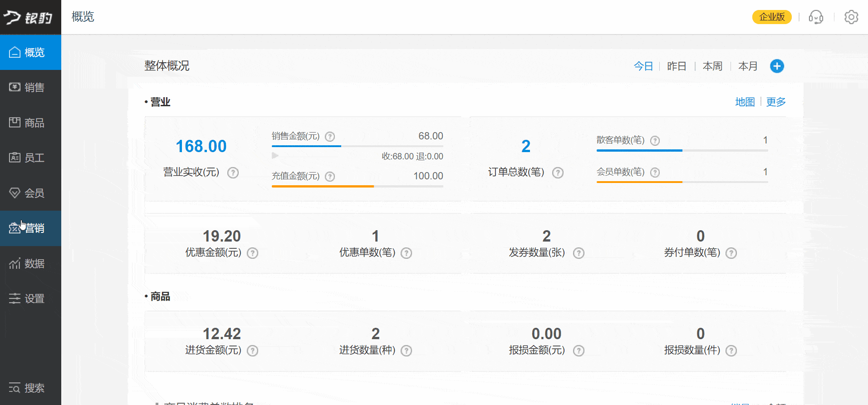
Task: Switch to the 昨日 time range
Action: [677, 66]
